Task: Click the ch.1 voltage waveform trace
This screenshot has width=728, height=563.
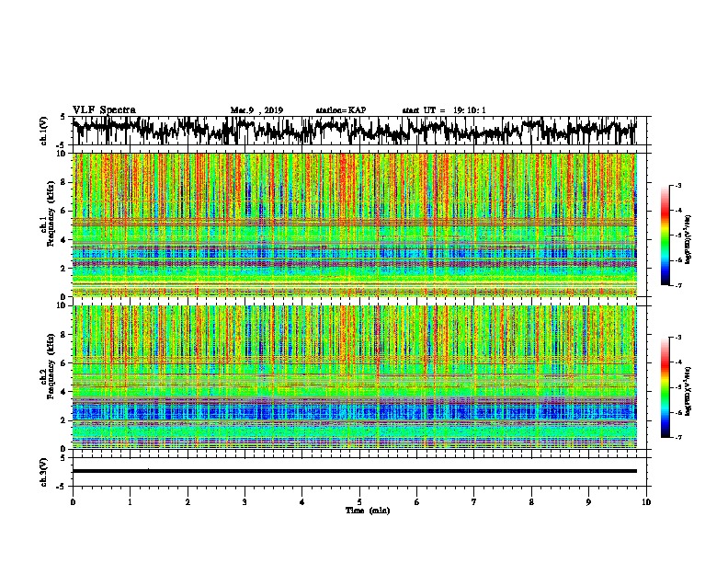Action: 354,131
